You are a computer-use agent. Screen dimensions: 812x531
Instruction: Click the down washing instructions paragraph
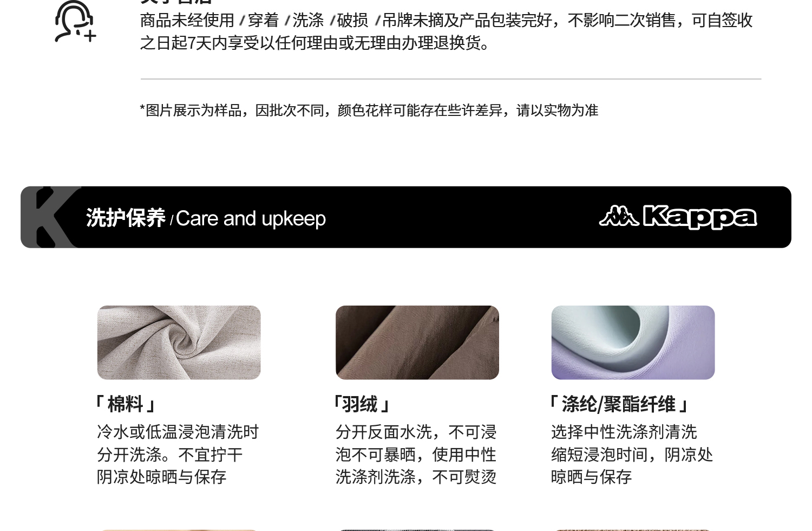[416, 454]
